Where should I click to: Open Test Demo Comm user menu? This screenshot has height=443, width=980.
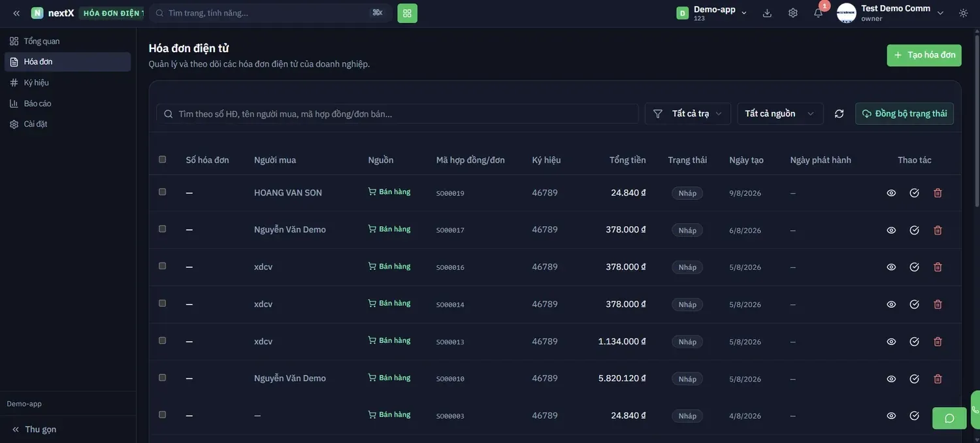[891, 13]
